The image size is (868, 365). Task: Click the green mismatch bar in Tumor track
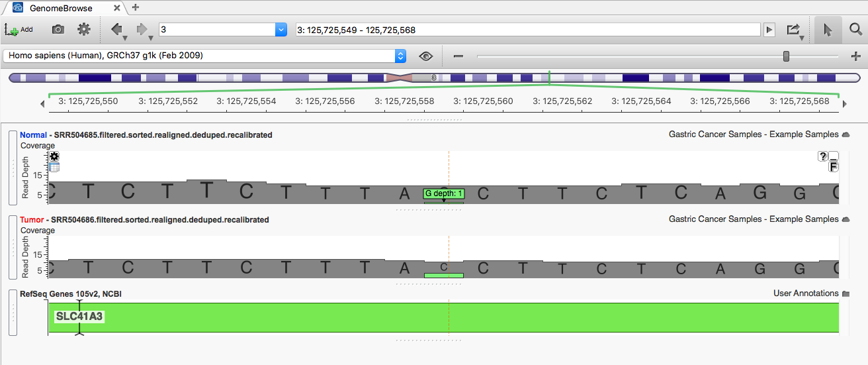click(444, 275)
